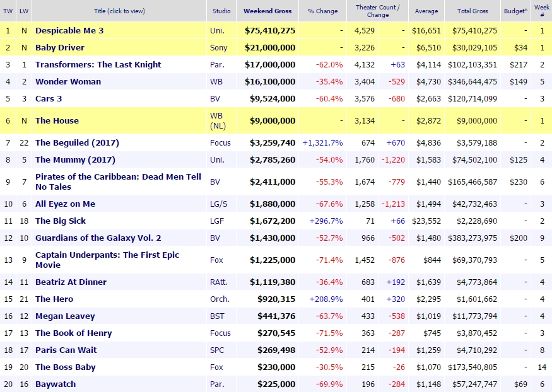The height and width of the screenshot is (392, 552).
Task: Open Captain Underpants title link
Action: 107,260
